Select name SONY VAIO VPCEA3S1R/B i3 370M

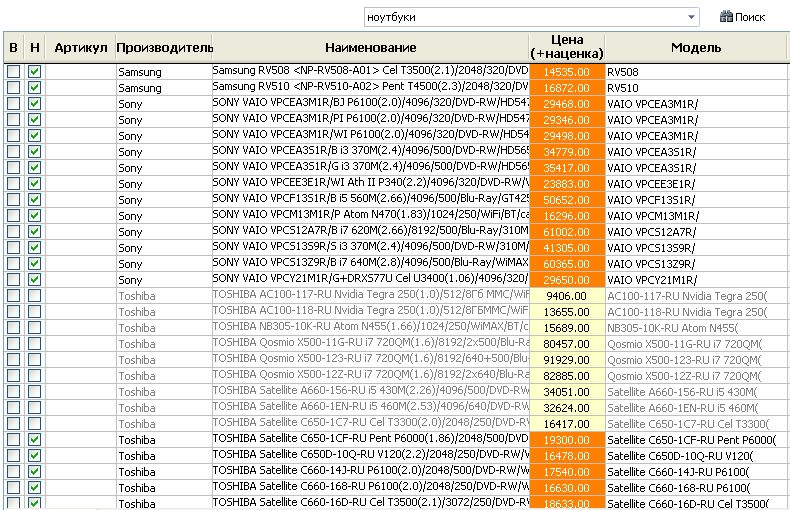click(370, 151)
